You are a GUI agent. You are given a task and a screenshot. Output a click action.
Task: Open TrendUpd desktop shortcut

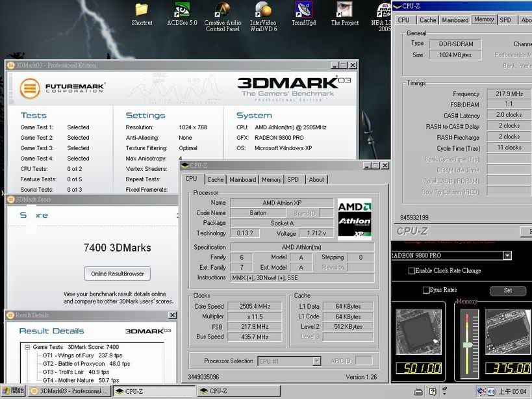(303, 14)
